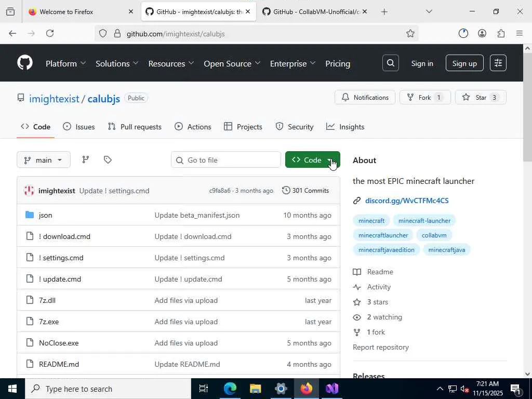Expand the Platform navigation dropdown
The height and width of the screenshot is (399, 532).
(66, 63)
